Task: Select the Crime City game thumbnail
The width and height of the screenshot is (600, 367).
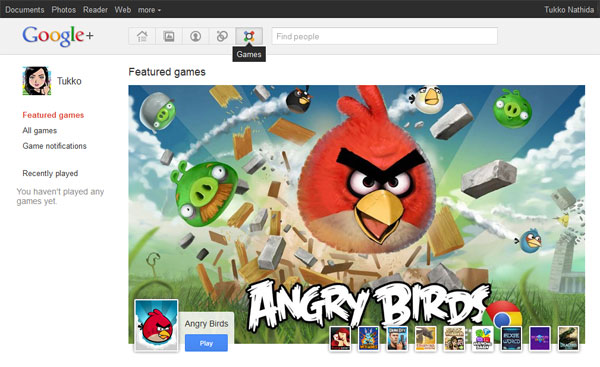Action: pos(397,338)
